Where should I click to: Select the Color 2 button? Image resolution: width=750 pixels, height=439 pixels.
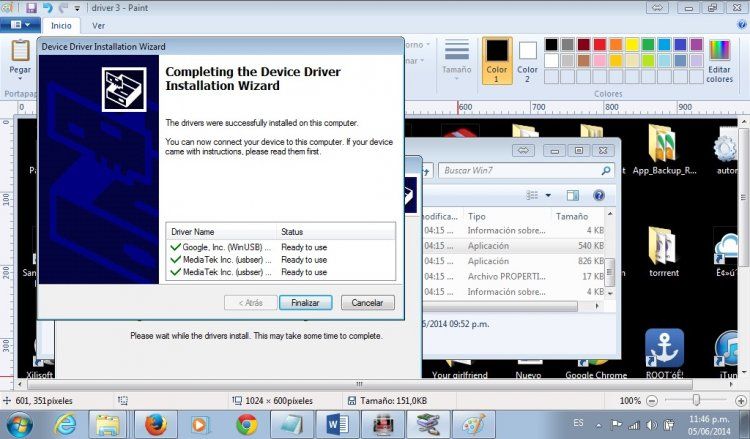click(x=527, y=61)
